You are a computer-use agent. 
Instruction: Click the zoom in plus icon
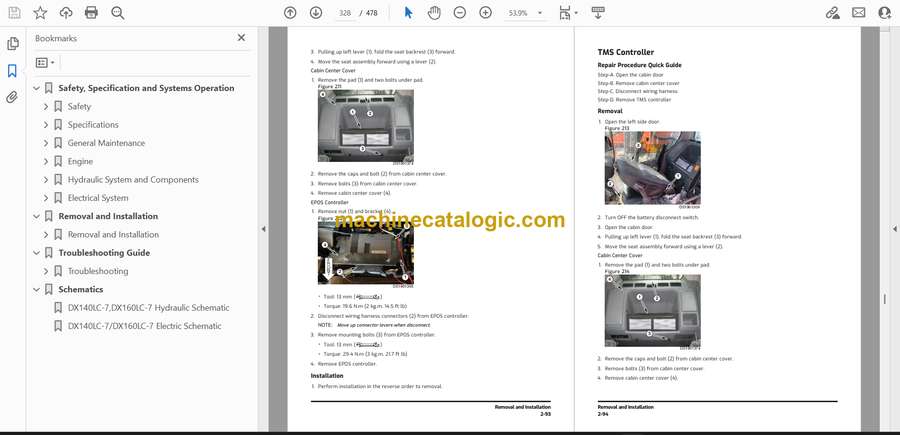click(486, 13)
